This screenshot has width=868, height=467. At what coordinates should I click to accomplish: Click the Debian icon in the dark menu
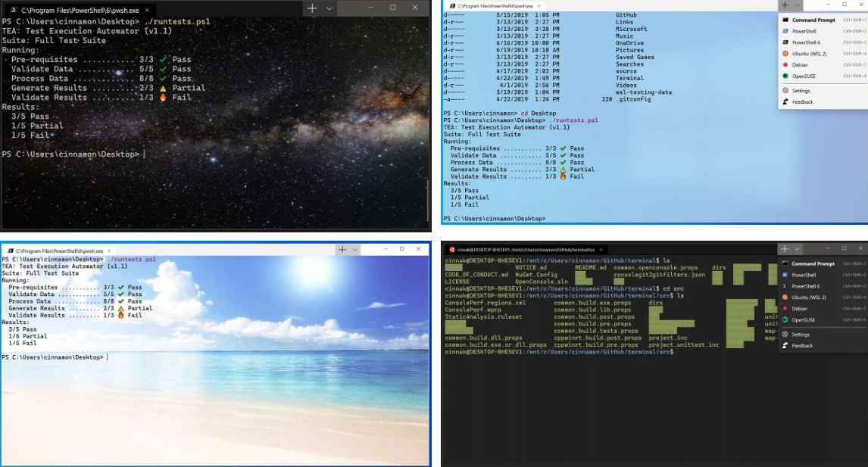[x=785, y=309]
